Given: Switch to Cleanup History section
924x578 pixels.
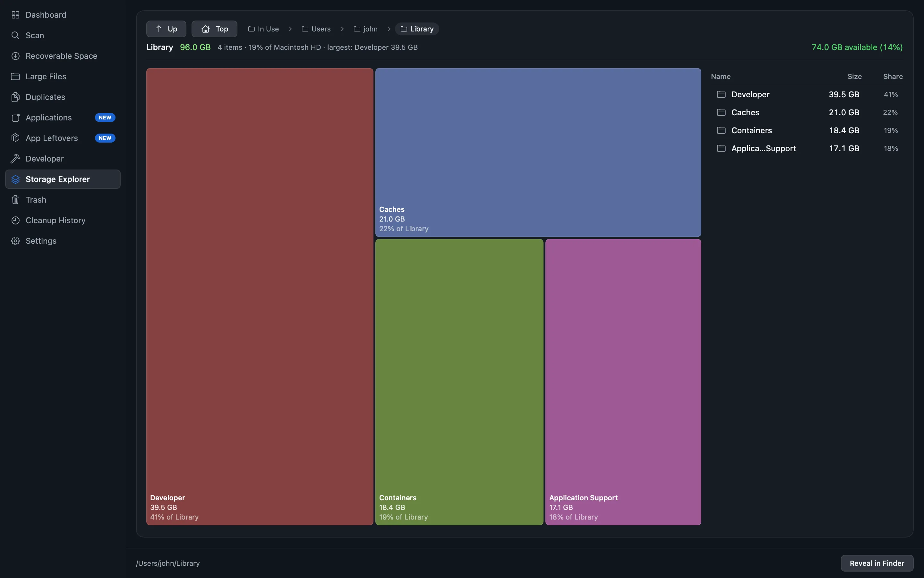Looking at the screenshot, I should click(63, 221).
